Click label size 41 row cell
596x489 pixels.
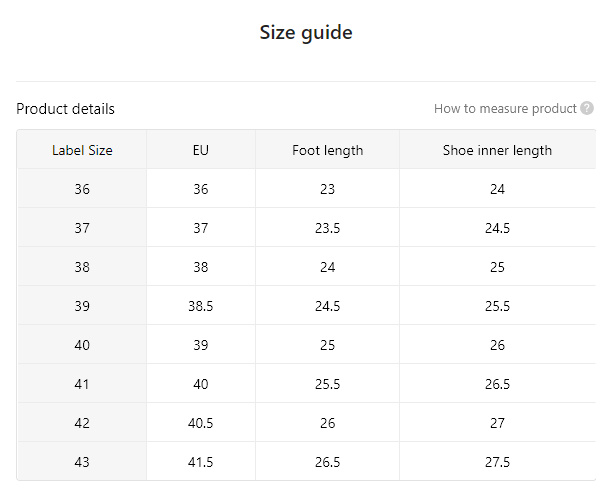point(82,384)
